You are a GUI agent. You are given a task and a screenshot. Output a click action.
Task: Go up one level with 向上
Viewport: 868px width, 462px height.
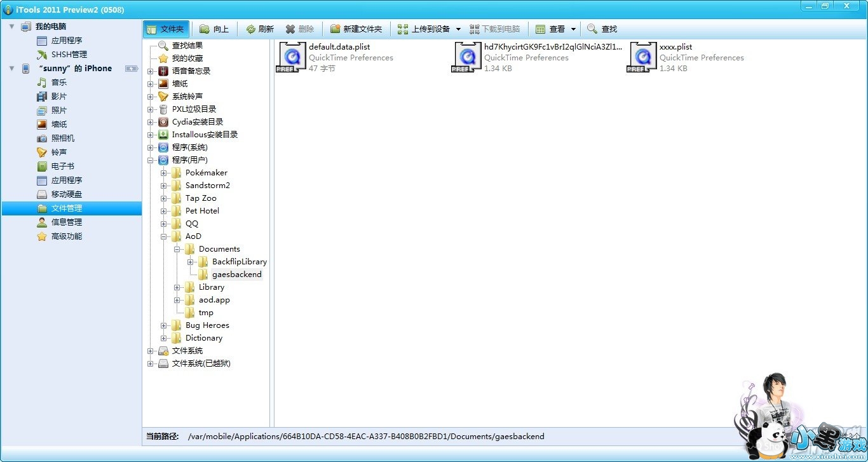pyautogui.click(x=214, y=29)
